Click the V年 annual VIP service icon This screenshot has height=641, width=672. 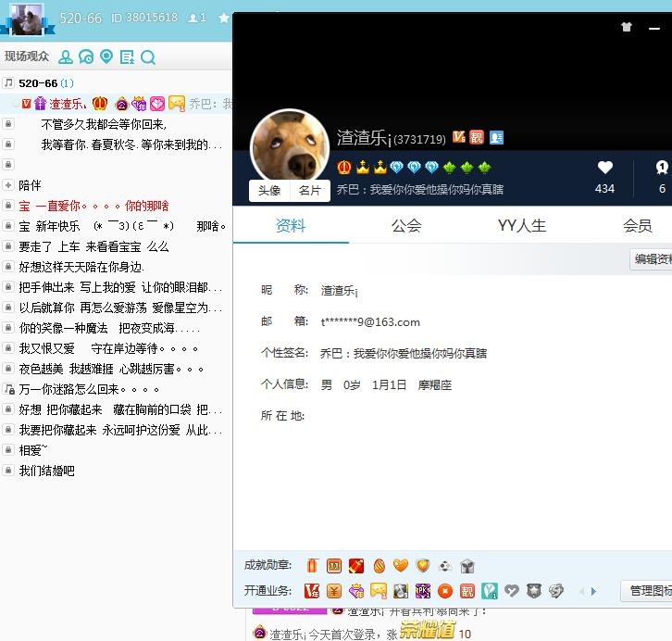pos(312,591)
